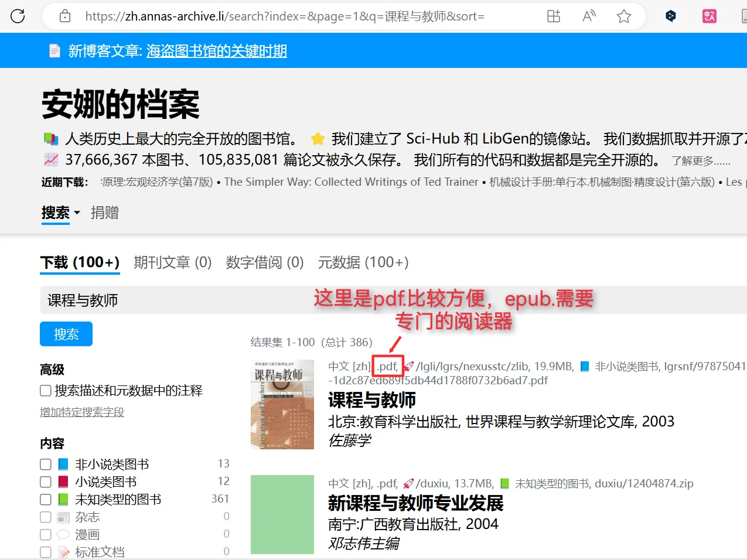The height and width of the screenshot is (560, 747).
Task: Check the 杂志 filter checkbox
Action: click(x=46, y=517)
